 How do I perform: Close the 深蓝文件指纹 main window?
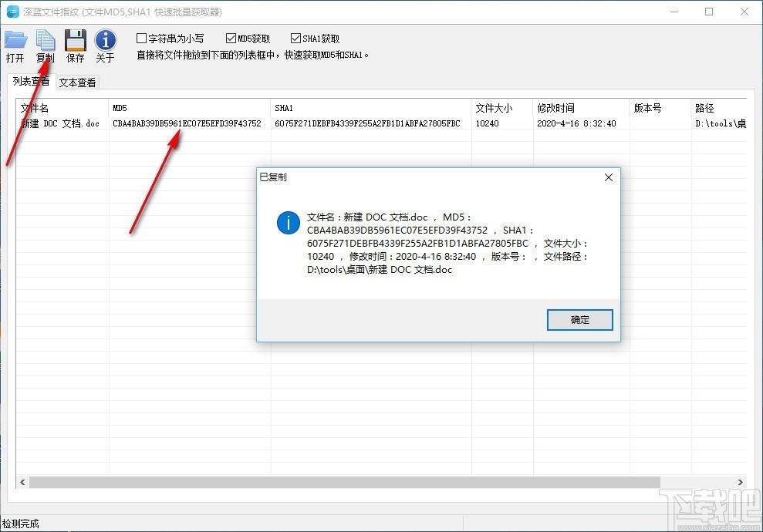(744, 12)
